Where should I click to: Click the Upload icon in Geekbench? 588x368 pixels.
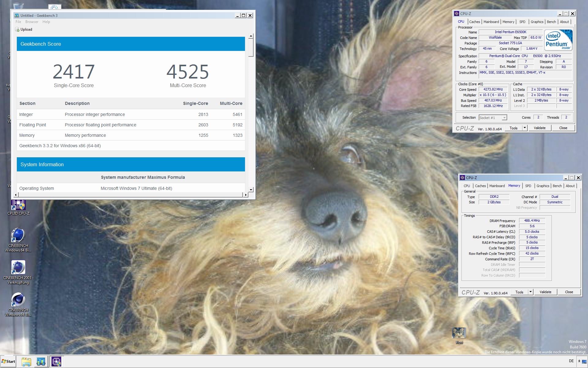click(x=17, y=29)
